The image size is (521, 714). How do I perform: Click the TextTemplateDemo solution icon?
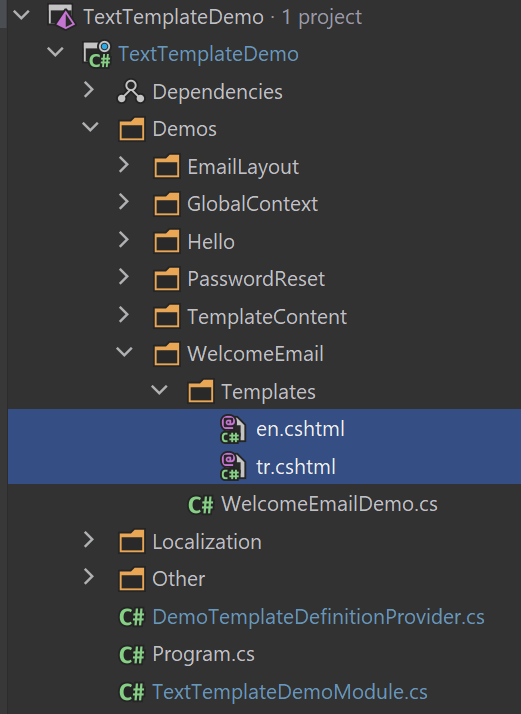pyautogui.click(x=62, y=17)
